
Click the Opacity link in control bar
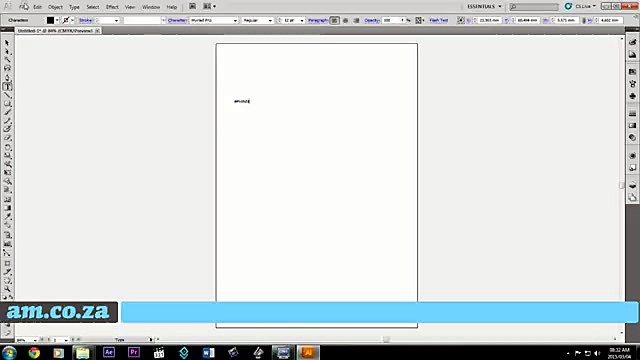click(372, 20)
